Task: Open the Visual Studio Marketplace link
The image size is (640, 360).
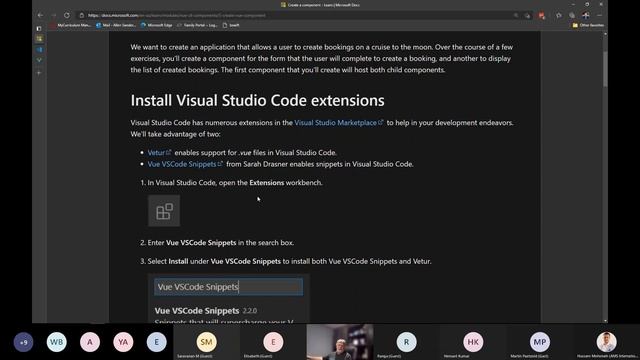Action: (339, 122)
